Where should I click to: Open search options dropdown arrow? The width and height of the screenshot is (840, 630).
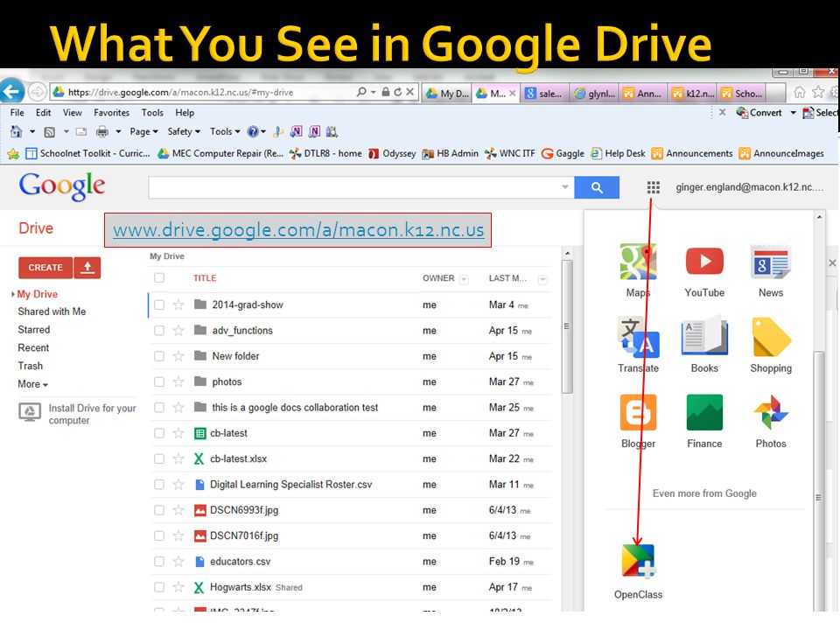point(564,187)
